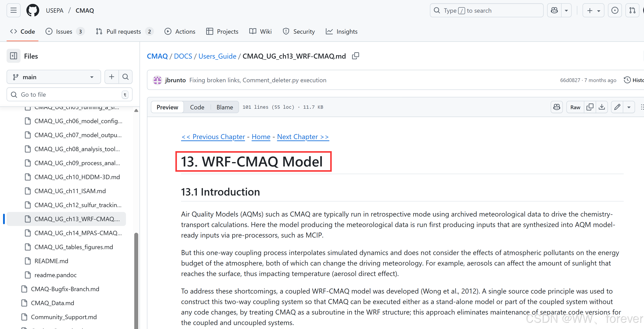Click the Raw button
644x329 pixels.
[x=575, y=107]
